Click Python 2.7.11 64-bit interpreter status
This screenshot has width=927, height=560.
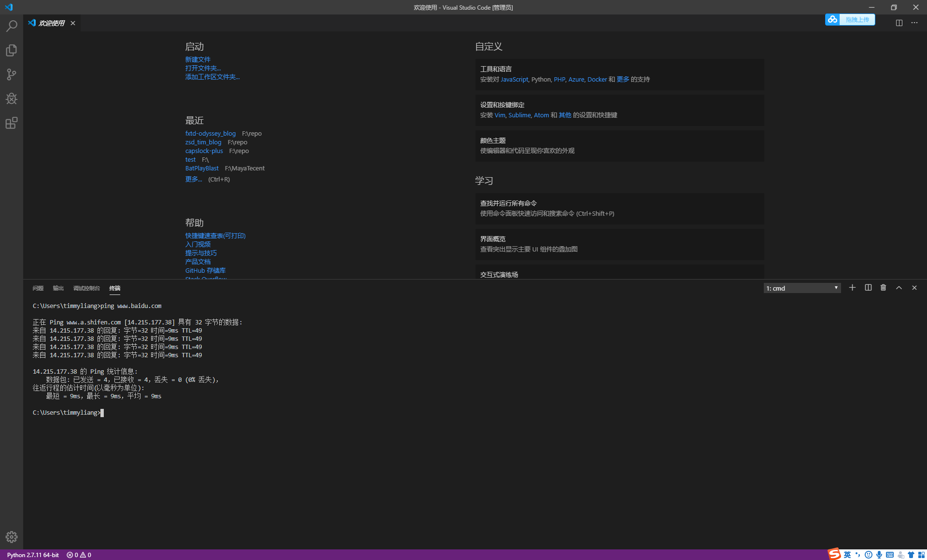point(33,555)
